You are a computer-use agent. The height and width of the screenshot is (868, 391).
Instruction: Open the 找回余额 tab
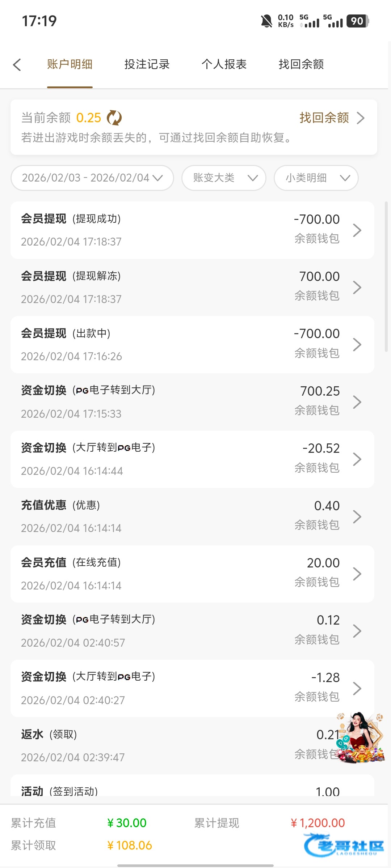click(301, 64)
